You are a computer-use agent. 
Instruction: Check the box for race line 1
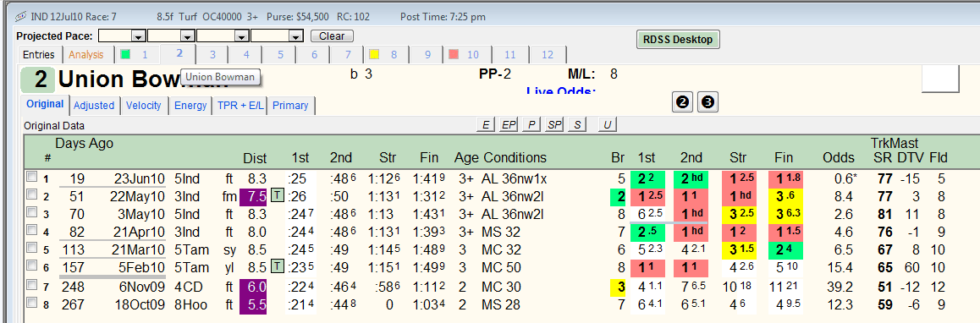point(31,178)
